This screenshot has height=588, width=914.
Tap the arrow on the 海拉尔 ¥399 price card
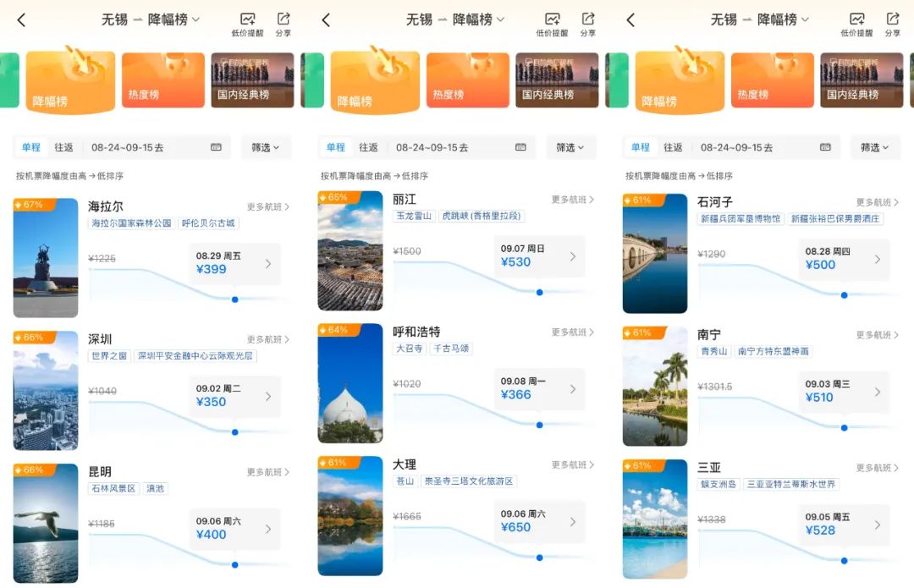(268, 263)
